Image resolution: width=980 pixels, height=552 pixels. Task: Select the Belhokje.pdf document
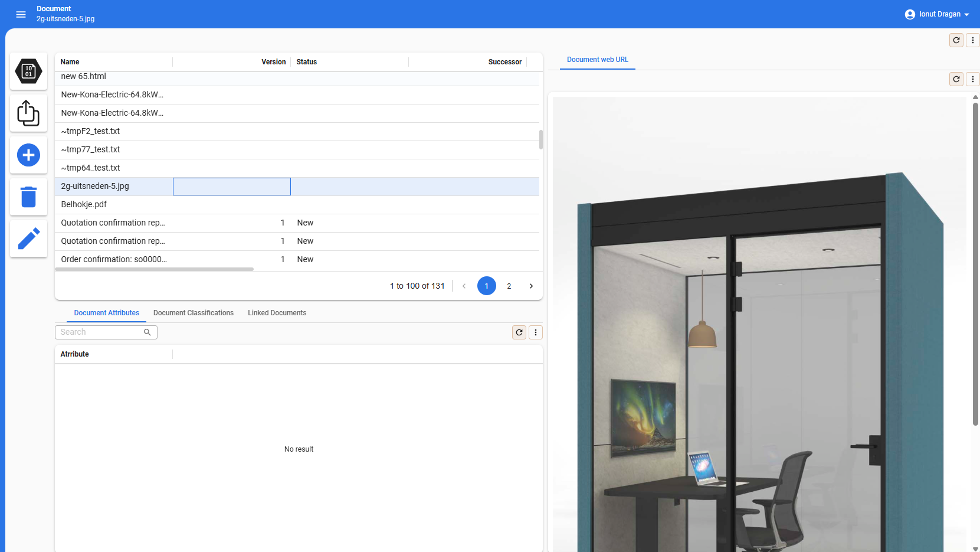pyautogui.click(x=297, y=204)
